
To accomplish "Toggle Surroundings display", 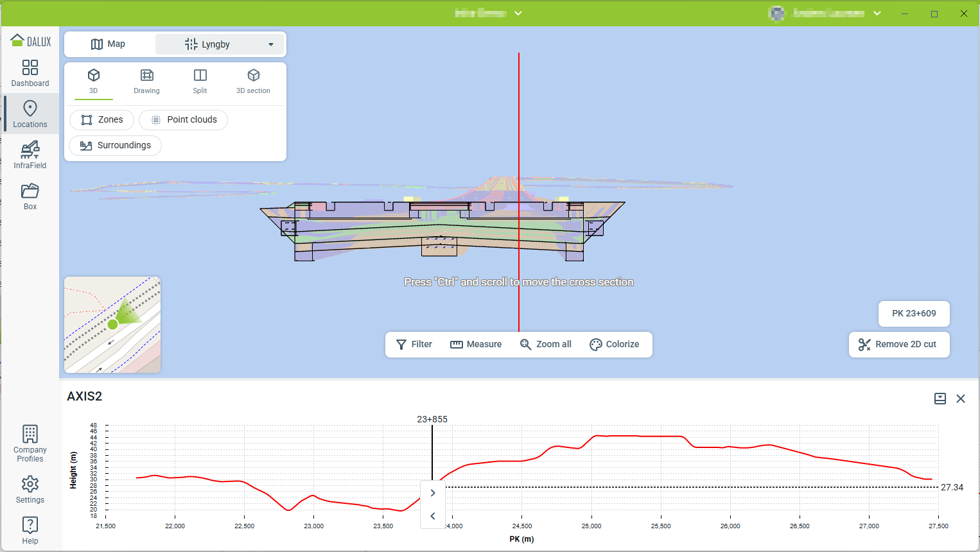I will (115, 146).
